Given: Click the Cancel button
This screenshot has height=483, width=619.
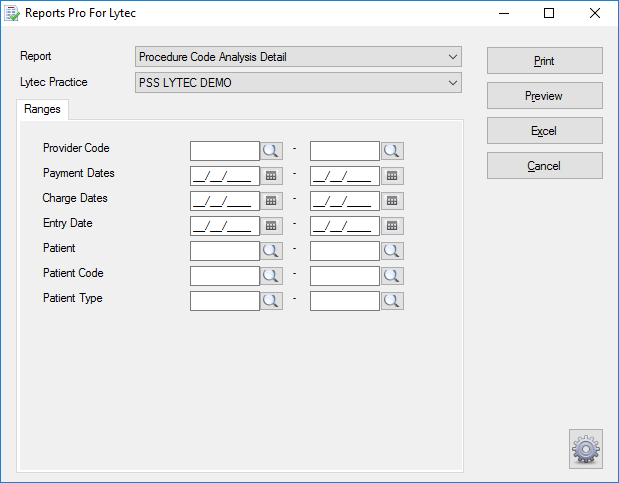Looking at the screenshot, I should pos(545,166).
